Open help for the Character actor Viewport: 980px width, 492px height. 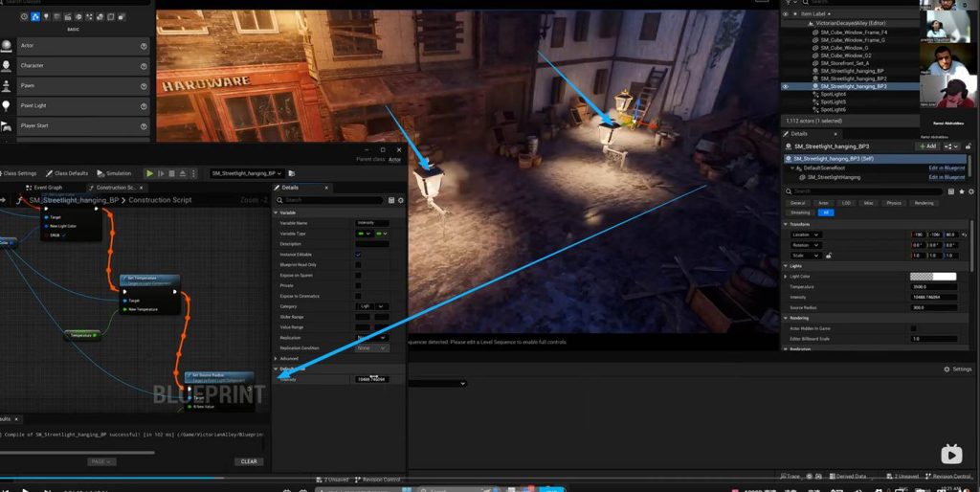(144, 66)
